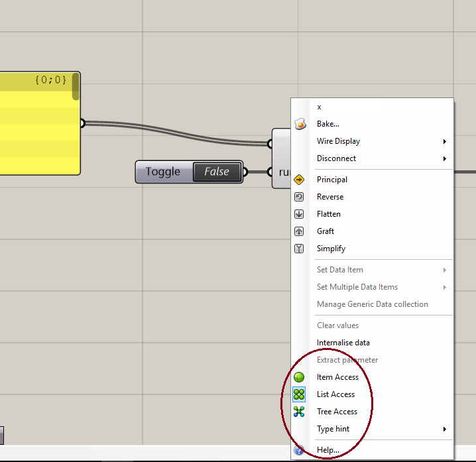Expand the Type hint submenu arrow
Screen dimensions: 476x462
click(x=445, y=430)
